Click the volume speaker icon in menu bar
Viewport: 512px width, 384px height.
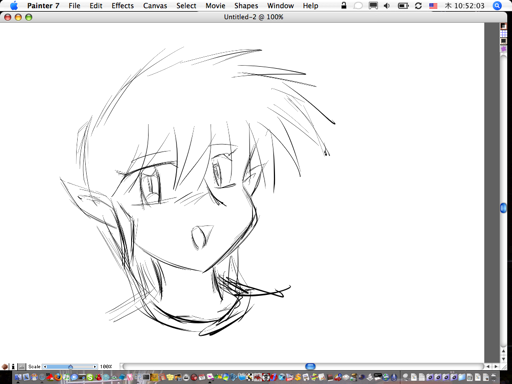click(x=387, y=6)
